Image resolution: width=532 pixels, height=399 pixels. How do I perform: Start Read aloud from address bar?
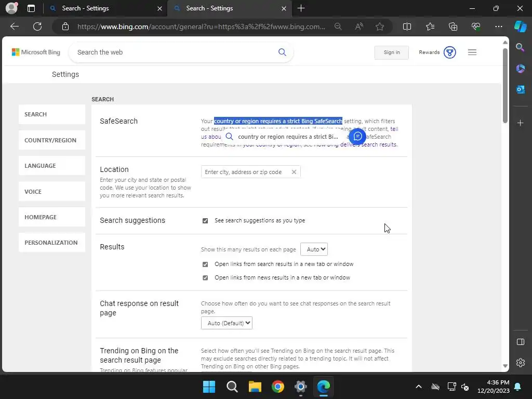pyautogui.click(x=359, y=26)
